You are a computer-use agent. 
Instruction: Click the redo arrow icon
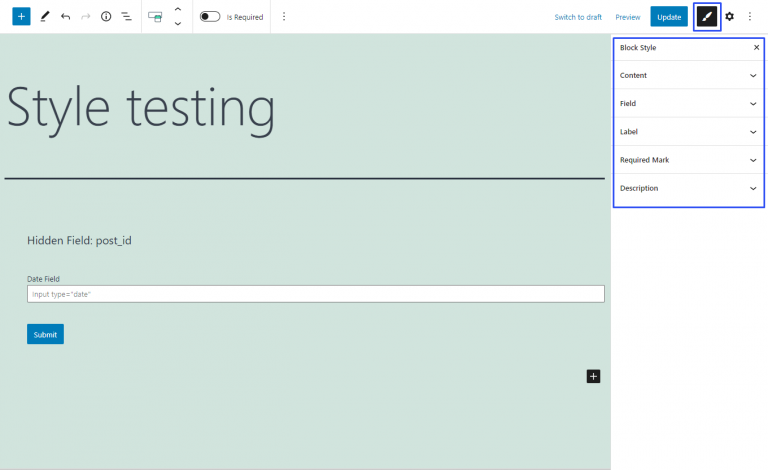click(x=85, y=17)
